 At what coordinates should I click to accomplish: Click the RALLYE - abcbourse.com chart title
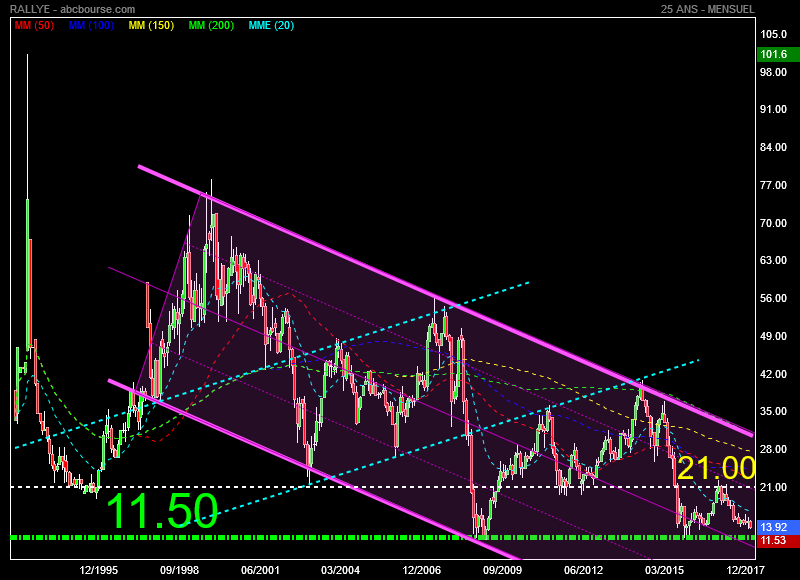[x=72, y=9]
